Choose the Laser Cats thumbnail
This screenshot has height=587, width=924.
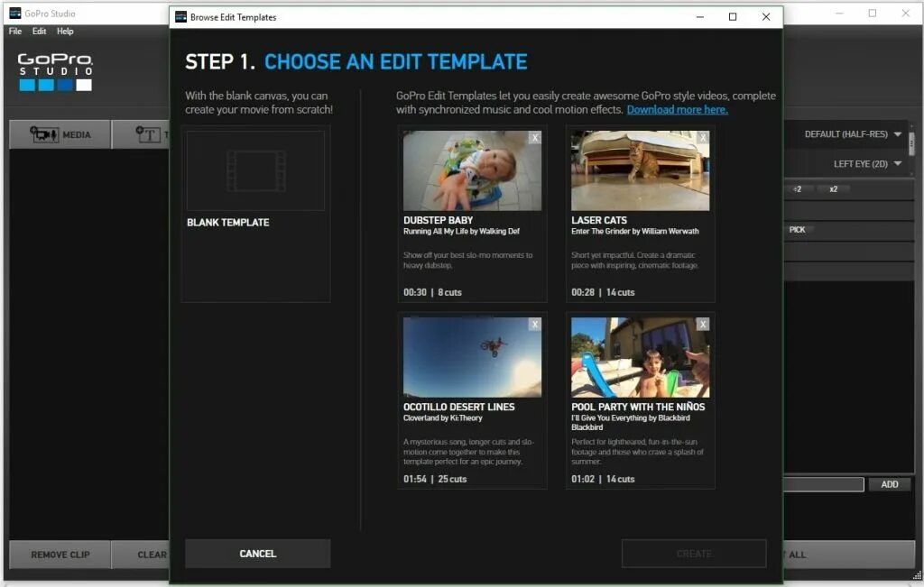640,170
